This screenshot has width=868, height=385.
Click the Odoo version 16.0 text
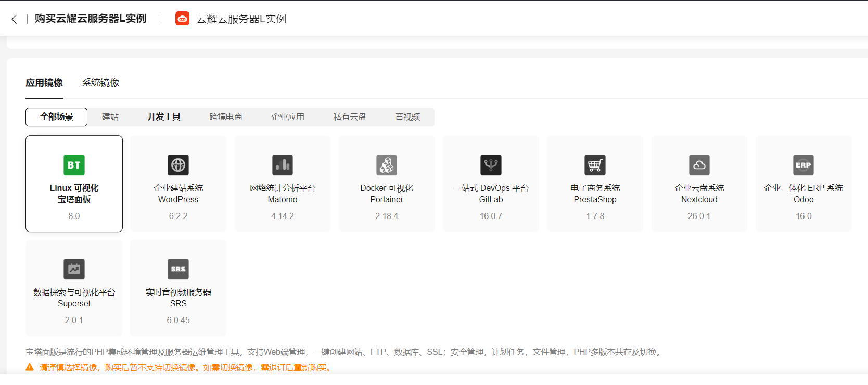coord(803,216)
